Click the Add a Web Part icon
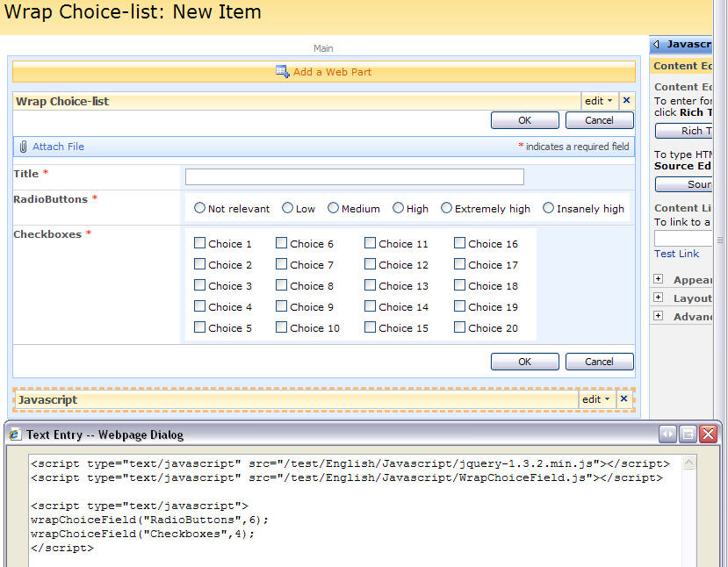This screenshot has width=728, height=567. coord(282,71)
